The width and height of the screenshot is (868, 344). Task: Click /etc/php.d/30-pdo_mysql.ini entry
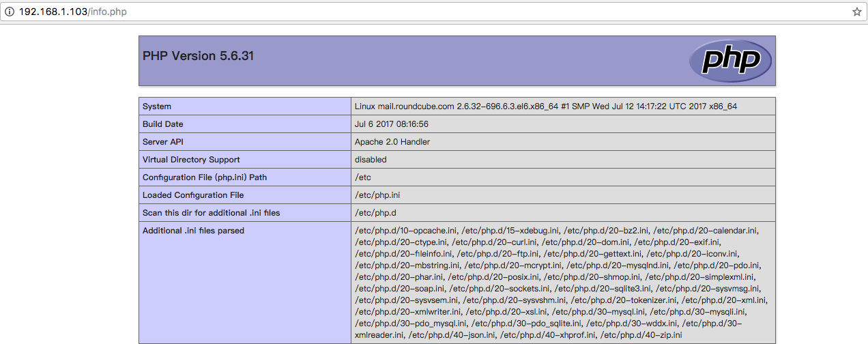(411, 324)
